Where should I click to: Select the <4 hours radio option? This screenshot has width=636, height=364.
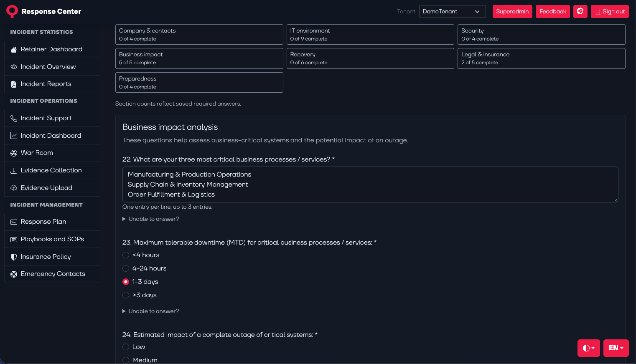[126, 255]
